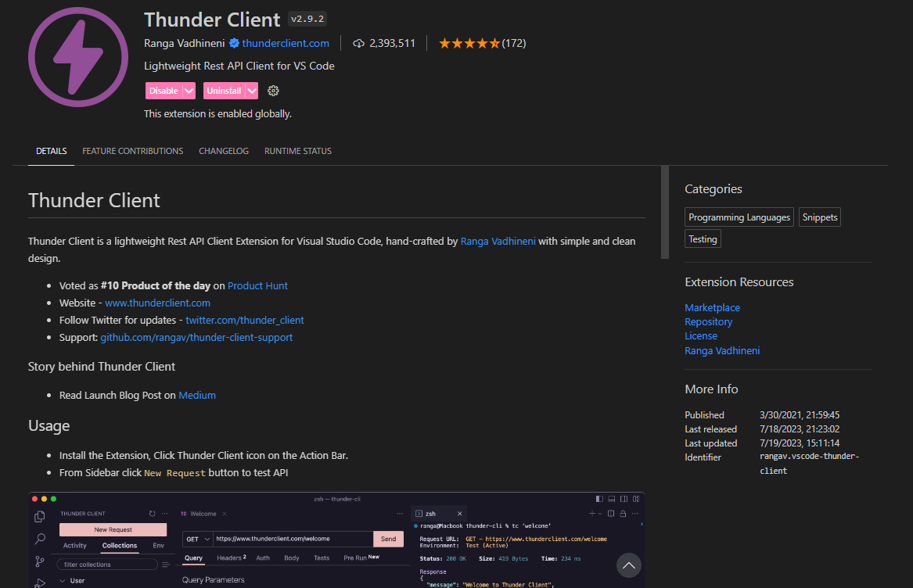
Task: Click the 'New Request' inline code text
Action: [174, 473]
